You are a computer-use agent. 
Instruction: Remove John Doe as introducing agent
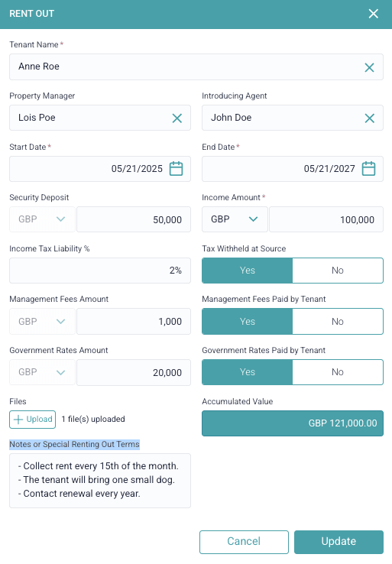click(369, 118)
